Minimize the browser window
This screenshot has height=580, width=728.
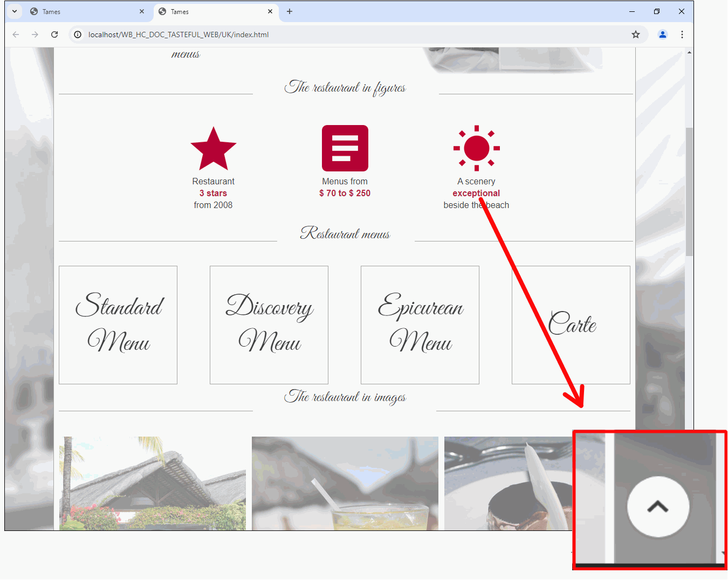(x=632, y=11)
